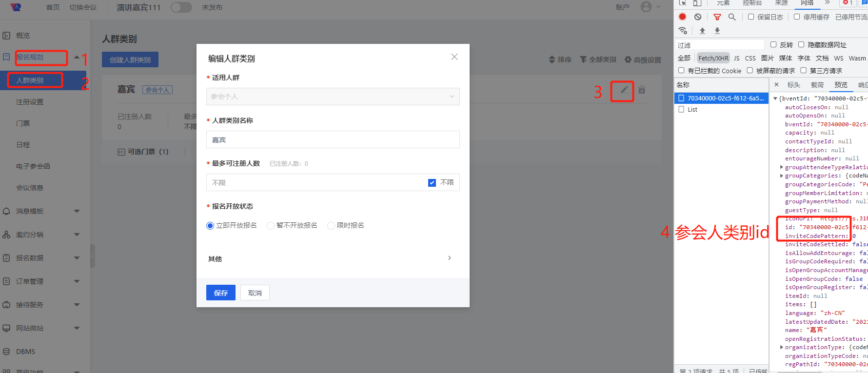Check the 反转 filter checkbox

tap(773, 44)
